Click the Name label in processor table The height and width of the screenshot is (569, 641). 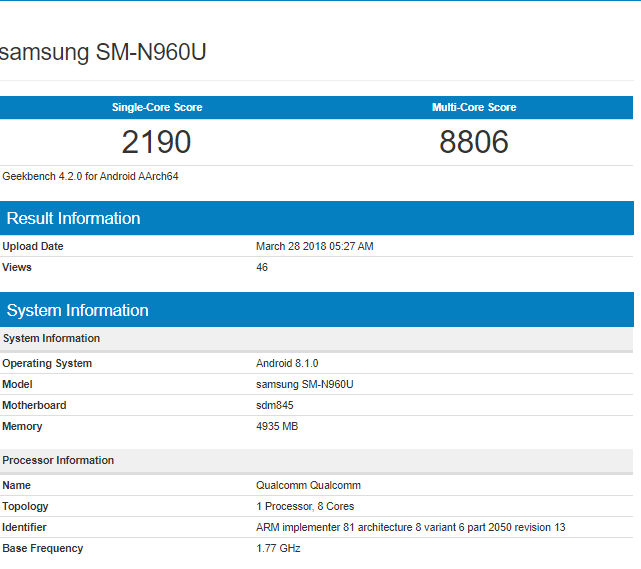coord(16,485)
